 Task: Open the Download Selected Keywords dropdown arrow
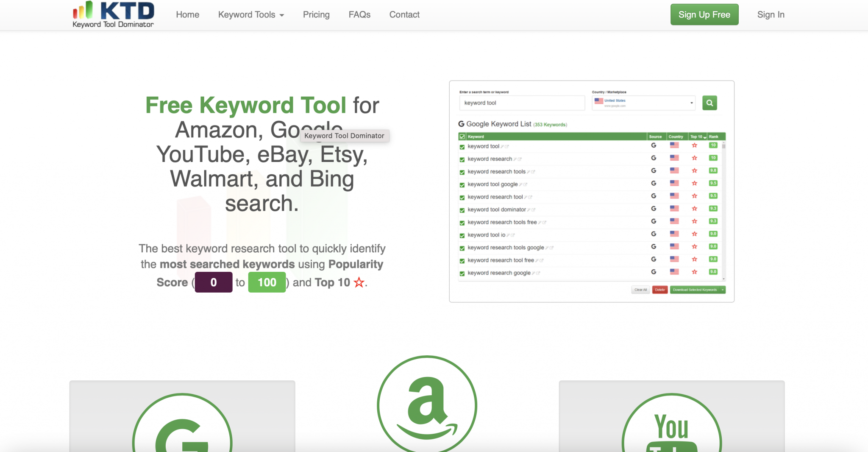[723, 290]
